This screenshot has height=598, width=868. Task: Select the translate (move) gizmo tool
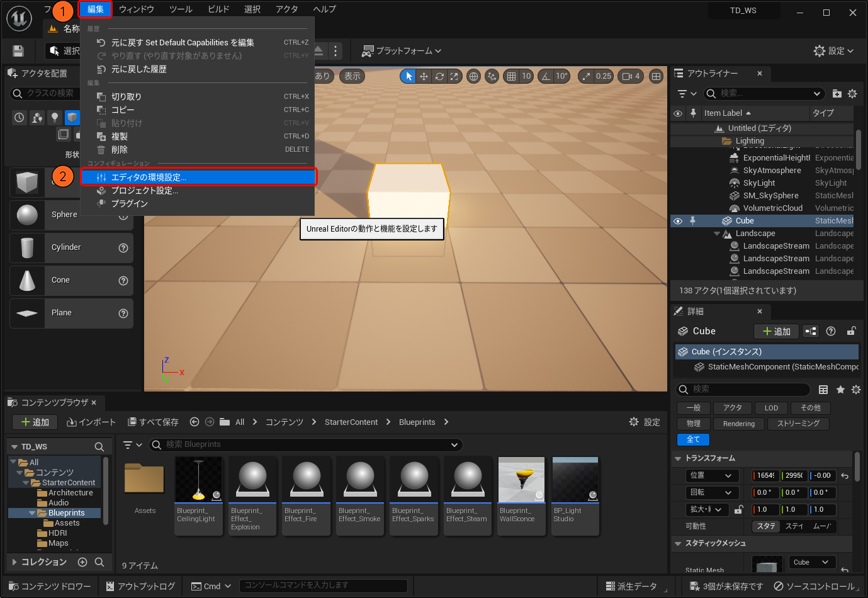pyautogui.click(x=424, y=76)
